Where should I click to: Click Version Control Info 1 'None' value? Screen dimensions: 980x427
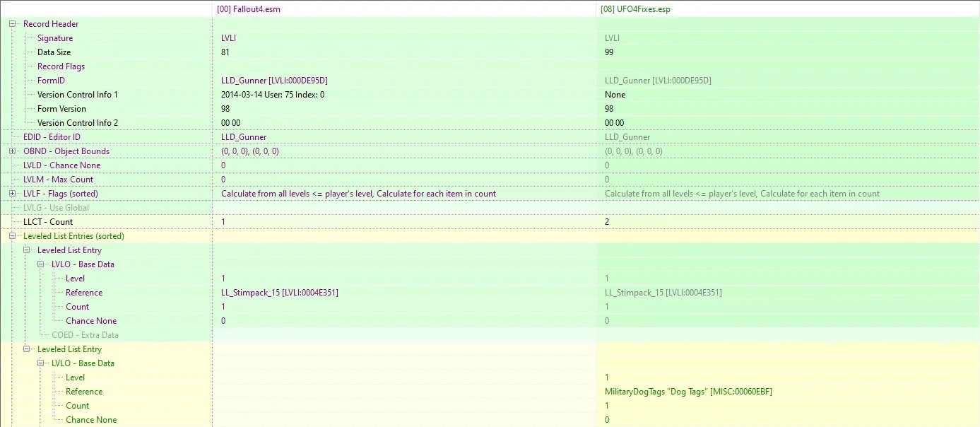coord(615,95)
